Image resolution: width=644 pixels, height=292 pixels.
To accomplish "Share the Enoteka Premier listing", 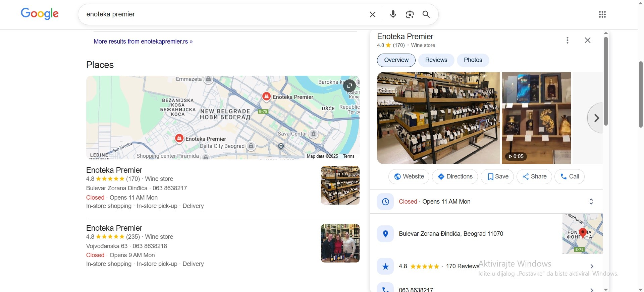I will pyautogui.click(x=534, y=176).
